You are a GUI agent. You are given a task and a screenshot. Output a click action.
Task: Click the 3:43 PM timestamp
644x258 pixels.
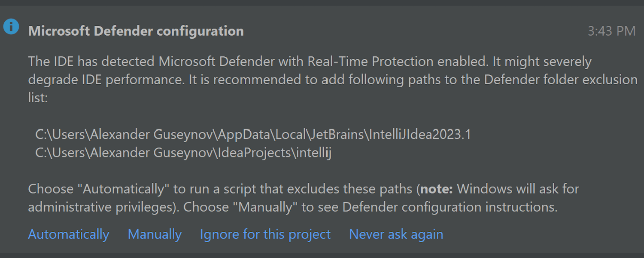(x=611, y=31)
